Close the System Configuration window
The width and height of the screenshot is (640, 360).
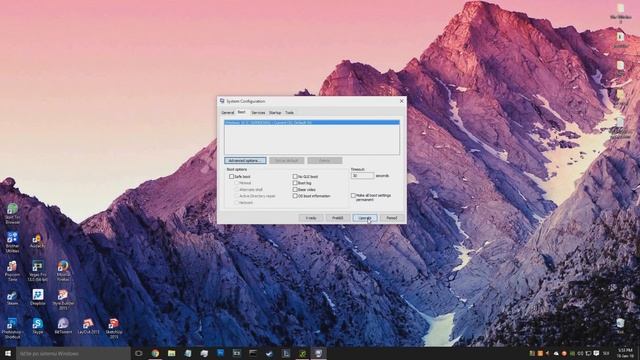pos(402,101)
